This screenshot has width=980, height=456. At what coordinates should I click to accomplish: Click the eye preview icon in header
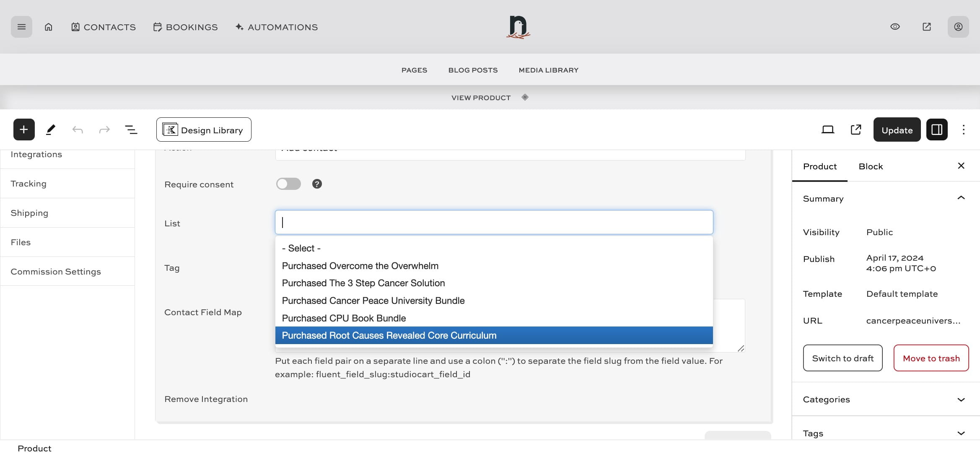895,27
